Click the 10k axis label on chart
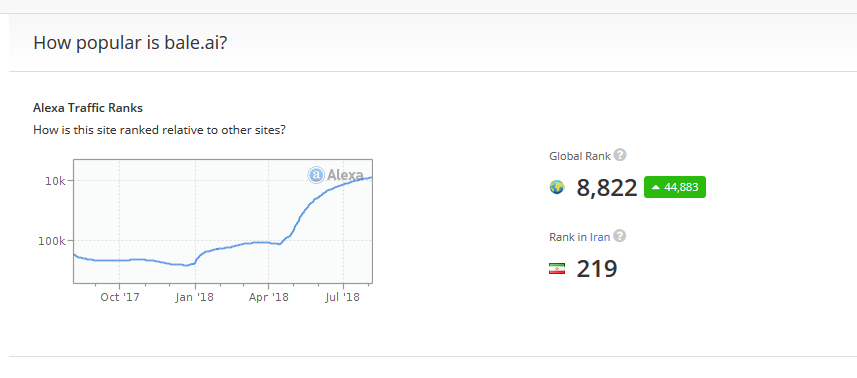This screenshot has height=378, width=857. pyautogui.click(x=55, y=181)
